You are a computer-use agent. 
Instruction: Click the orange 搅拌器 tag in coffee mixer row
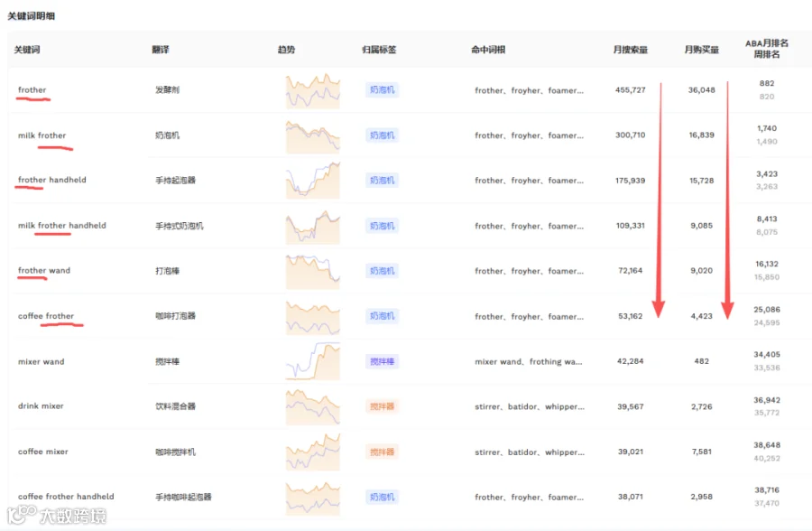point(383,452)
